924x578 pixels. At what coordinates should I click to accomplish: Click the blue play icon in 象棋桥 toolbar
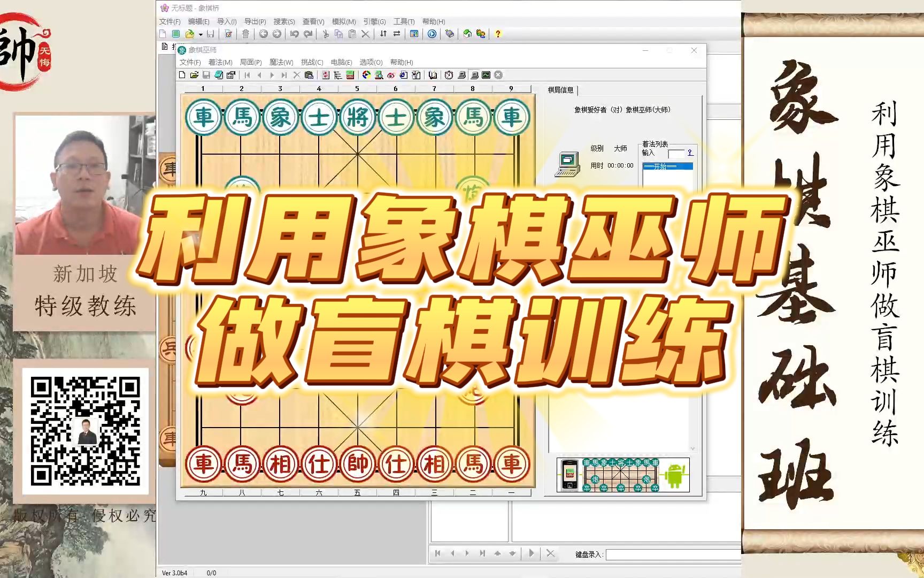click(x=432, y=34)
